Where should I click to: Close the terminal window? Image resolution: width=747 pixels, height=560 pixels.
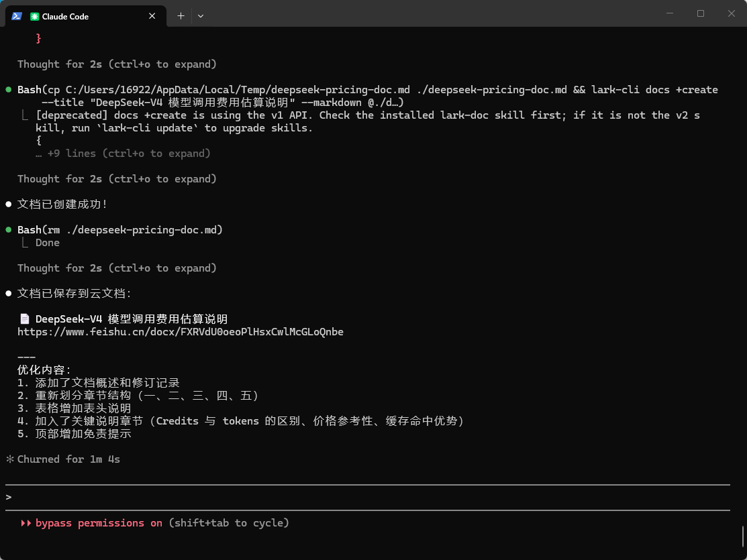732,13
